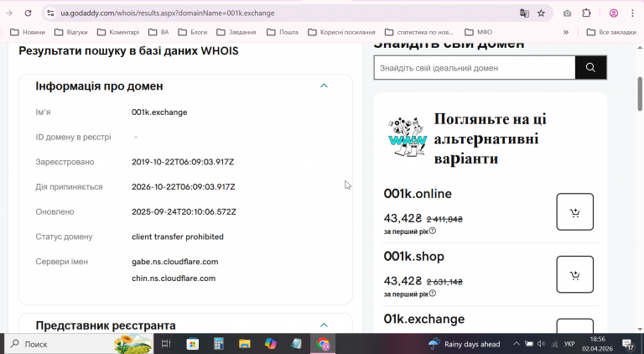Click the Результати пошуку в базі даних WHOIS heading
Image resolution: width=644 pixels, height=354 pixels.
[x=128, y=51]
